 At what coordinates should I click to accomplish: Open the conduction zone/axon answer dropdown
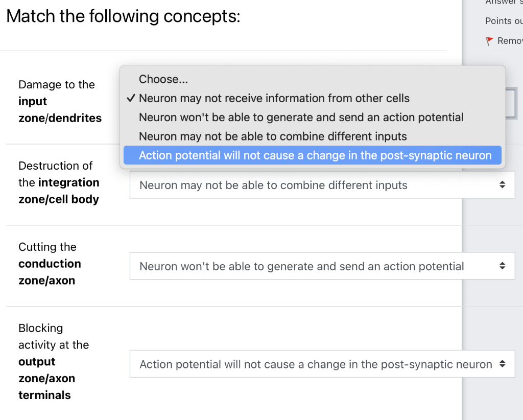pos(322,266)
